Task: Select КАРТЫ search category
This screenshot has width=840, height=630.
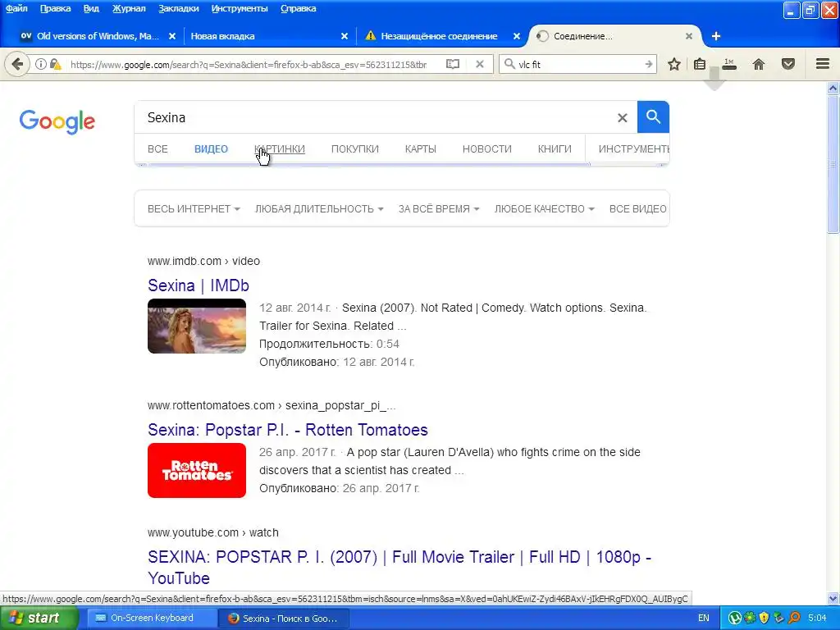Action: pyautogui.click(x=421, y=149)
